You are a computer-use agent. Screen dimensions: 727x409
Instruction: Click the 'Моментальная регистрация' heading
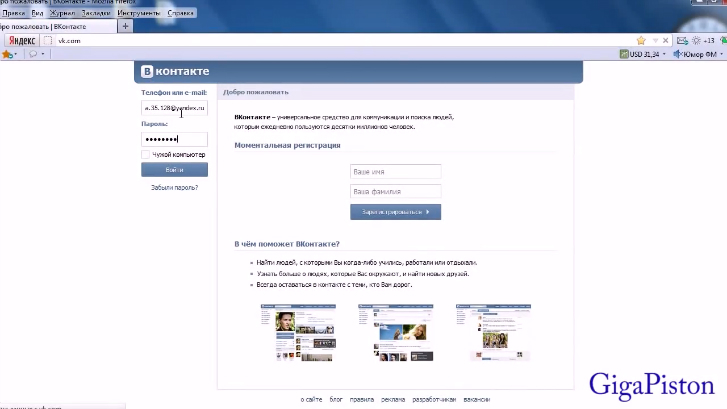(287, 145)
